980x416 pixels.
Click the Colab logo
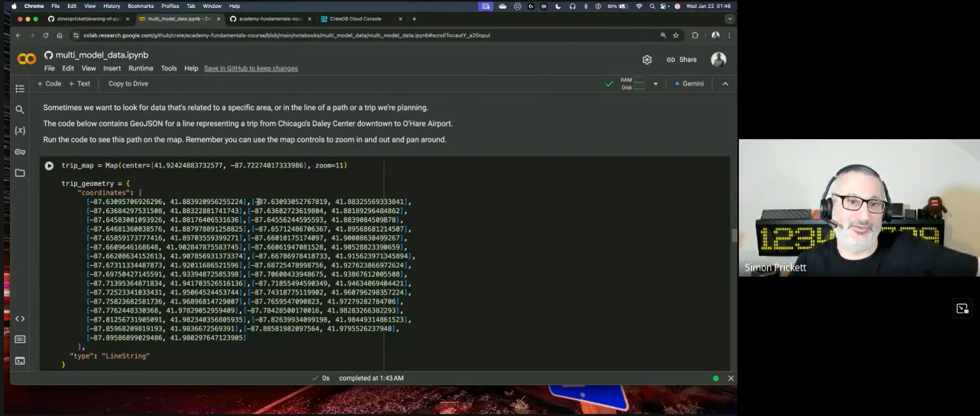pyautogui.click(x=27, y=59)
